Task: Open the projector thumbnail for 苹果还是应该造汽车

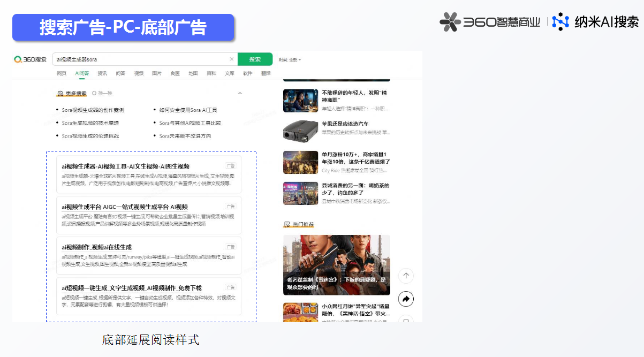Action: [300, 131]
